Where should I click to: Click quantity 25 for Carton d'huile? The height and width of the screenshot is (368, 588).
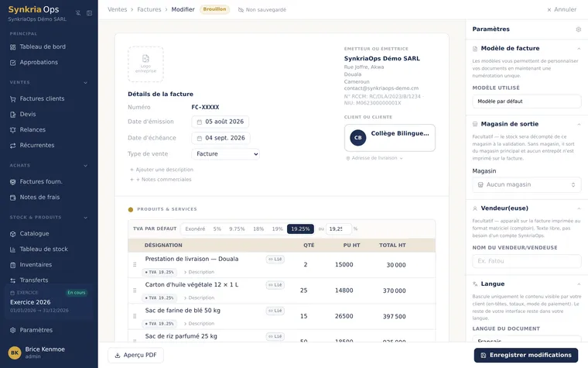point(304,291)
